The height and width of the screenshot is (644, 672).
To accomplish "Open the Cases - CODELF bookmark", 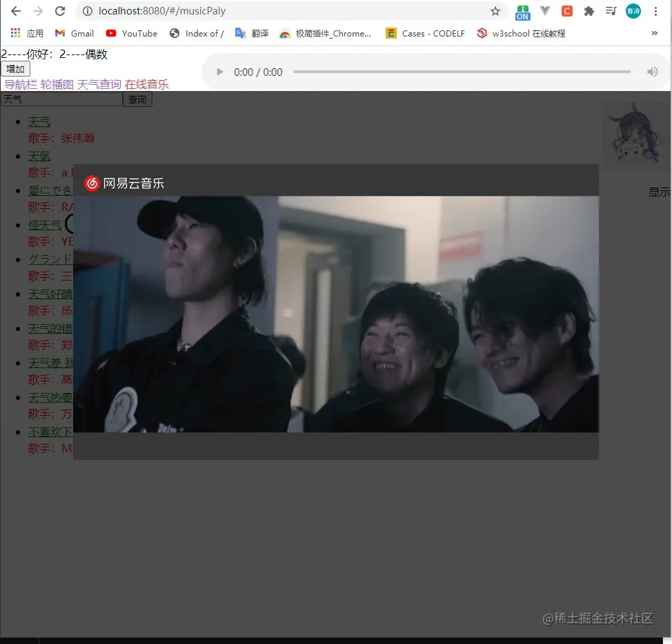I will (426, 33).
